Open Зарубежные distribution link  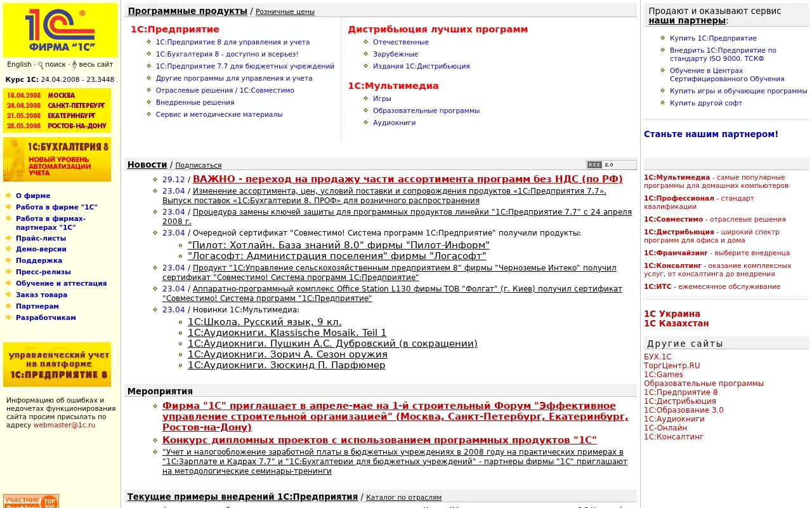click(x=396, y=54)
